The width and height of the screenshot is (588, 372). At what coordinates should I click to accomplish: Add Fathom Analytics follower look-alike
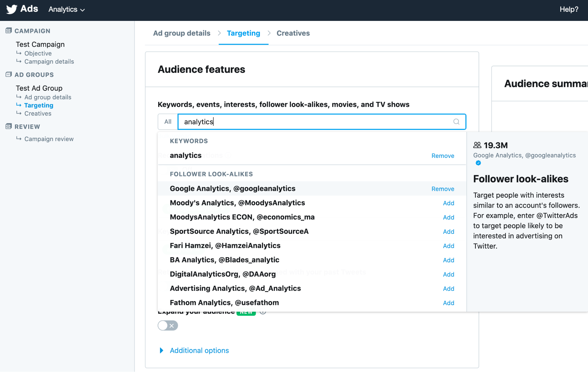click(448, 303)
